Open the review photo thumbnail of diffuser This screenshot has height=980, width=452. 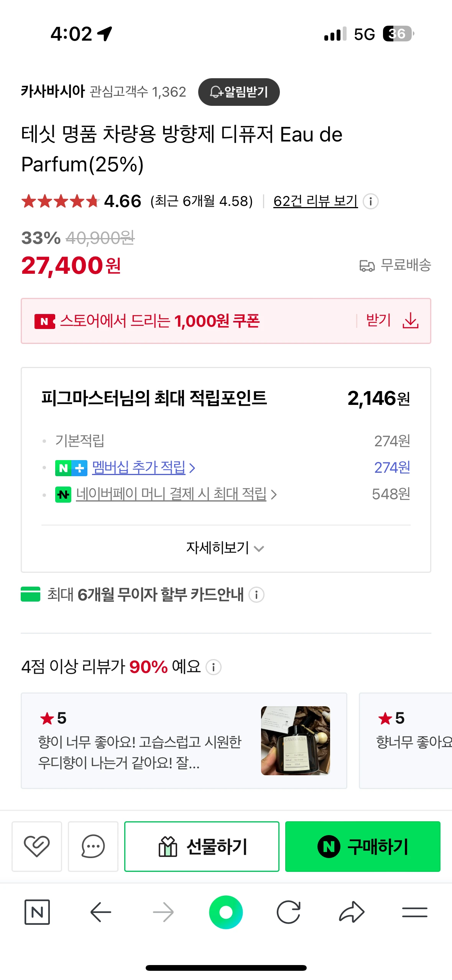click(296, 741)
